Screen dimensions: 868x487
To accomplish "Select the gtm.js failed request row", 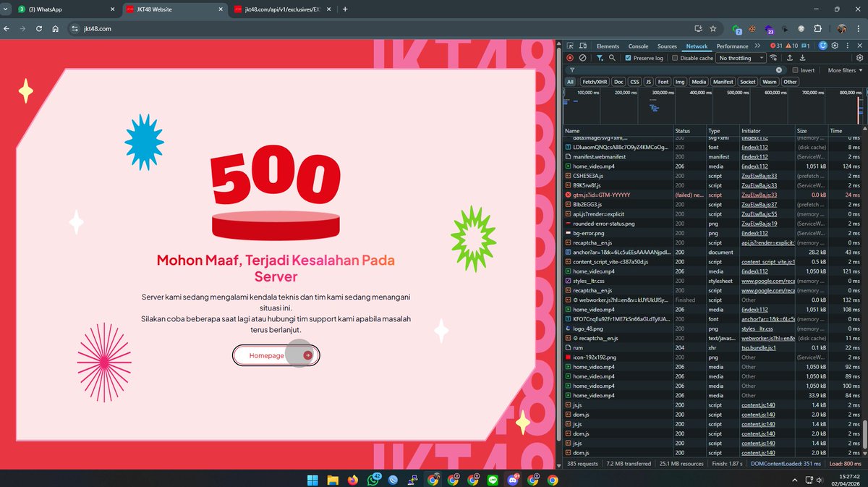I will (712, 195).
